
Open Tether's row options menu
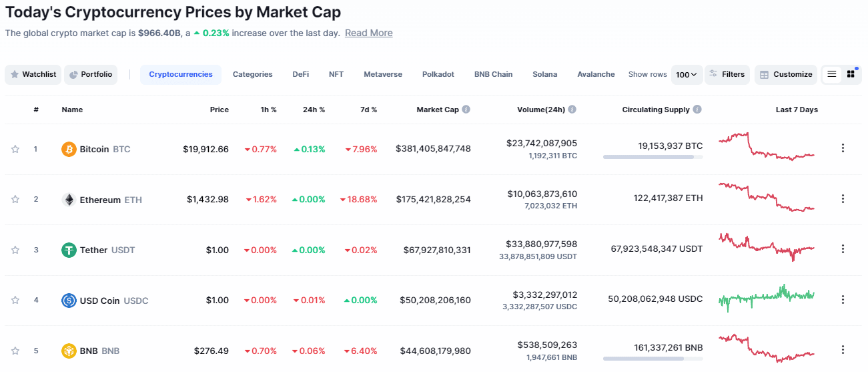[843, 249]
